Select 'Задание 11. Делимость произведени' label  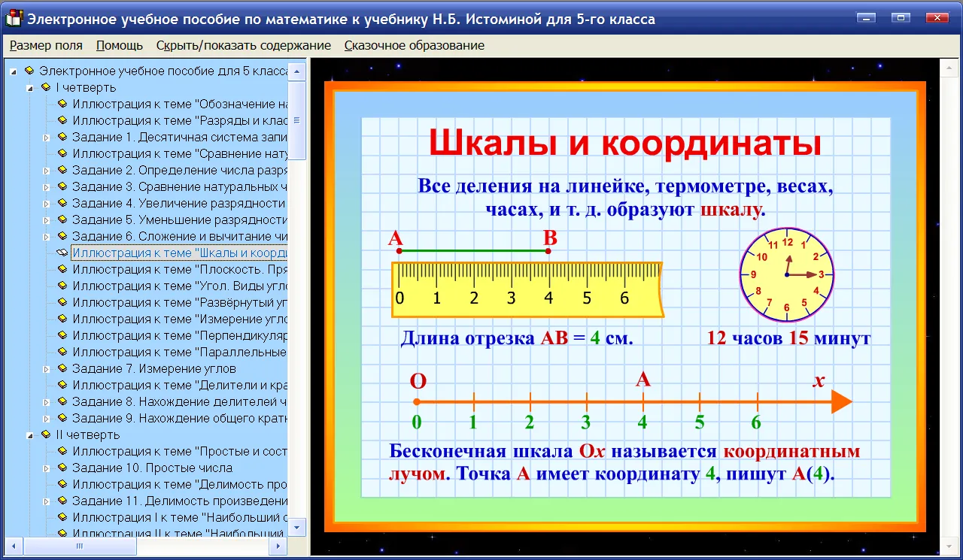[x=180, y=501]
